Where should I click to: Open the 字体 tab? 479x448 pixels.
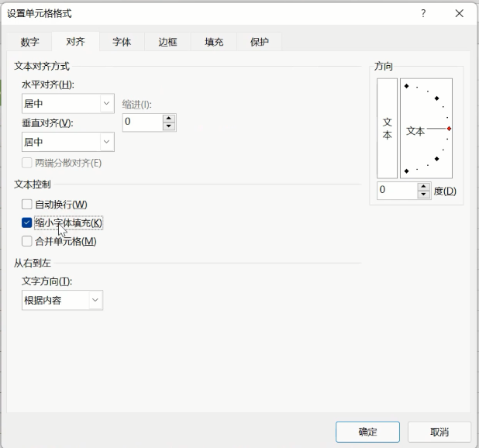pos(122,42)
